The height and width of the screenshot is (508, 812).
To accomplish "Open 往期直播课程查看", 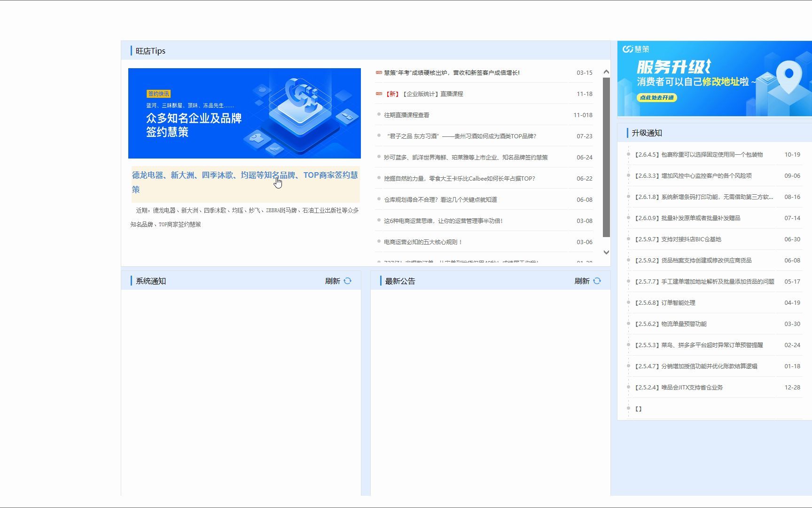I will pos(406,115).
